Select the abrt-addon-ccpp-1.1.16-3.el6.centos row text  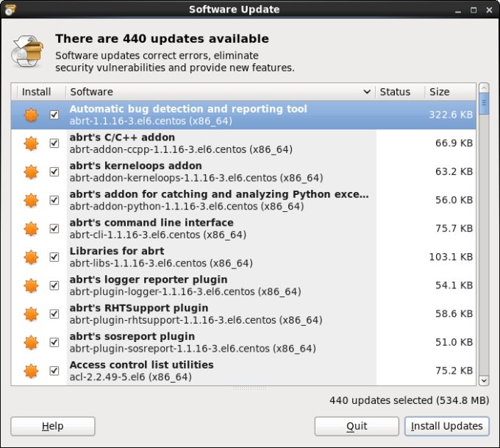pyautogui.click(x=181, y=149)
